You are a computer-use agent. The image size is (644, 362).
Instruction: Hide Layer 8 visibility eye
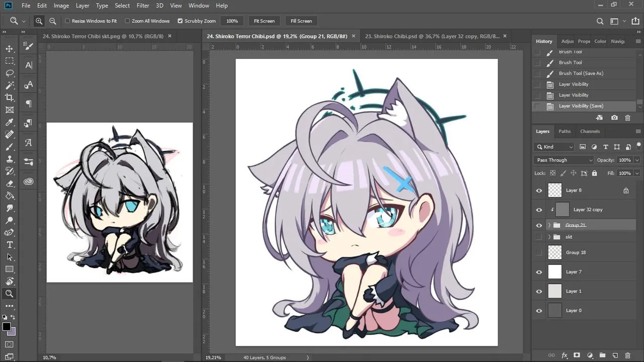pyautogui.click(x=539, y=191)
